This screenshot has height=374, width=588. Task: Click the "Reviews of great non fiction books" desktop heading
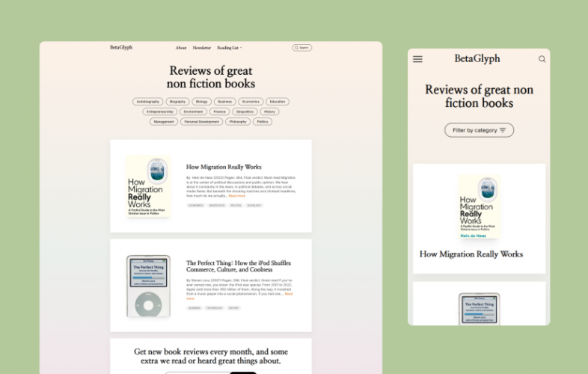click(211, 77)
